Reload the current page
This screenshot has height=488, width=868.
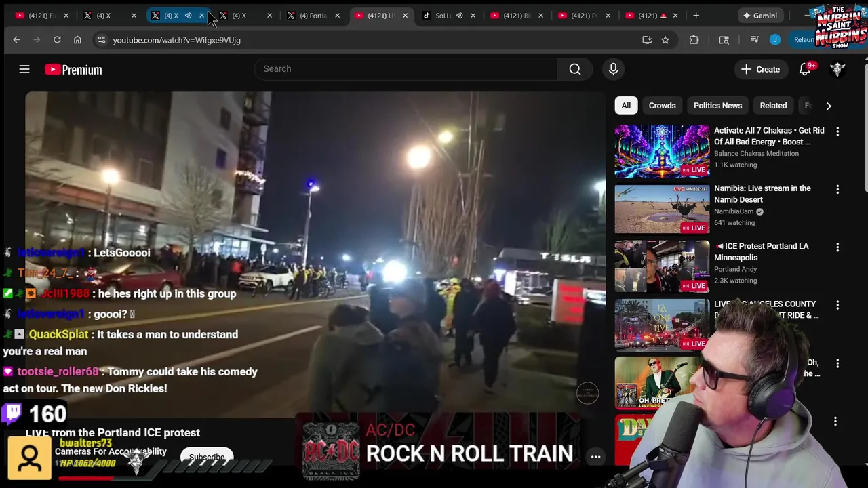tap(57, 40)
